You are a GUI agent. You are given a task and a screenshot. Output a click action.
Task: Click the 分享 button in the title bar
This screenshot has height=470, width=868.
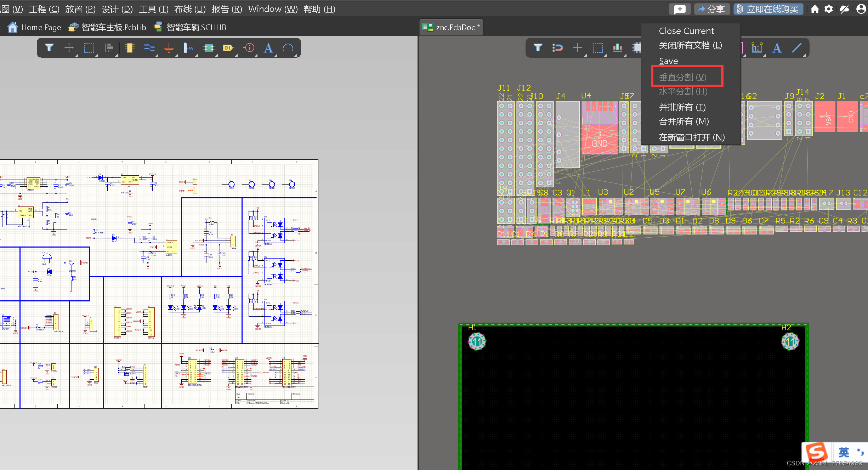click(x=712, y=9)
